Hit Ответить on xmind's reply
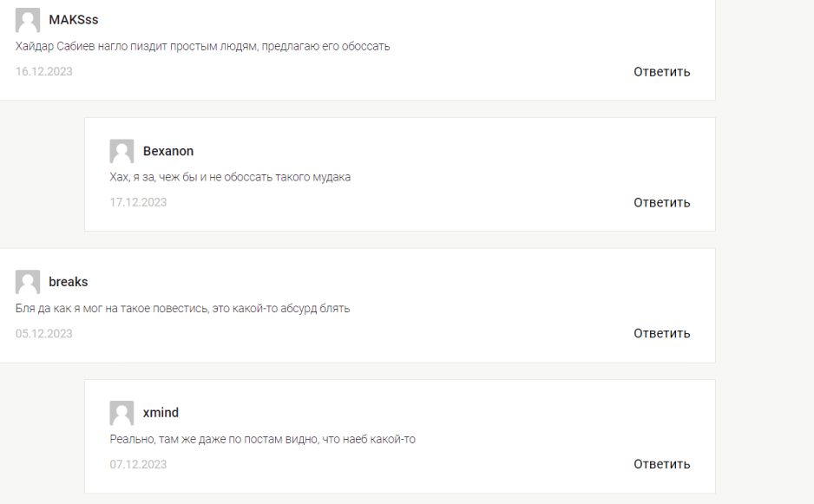This screenshot has height=504, width=814. coord(661,465)
